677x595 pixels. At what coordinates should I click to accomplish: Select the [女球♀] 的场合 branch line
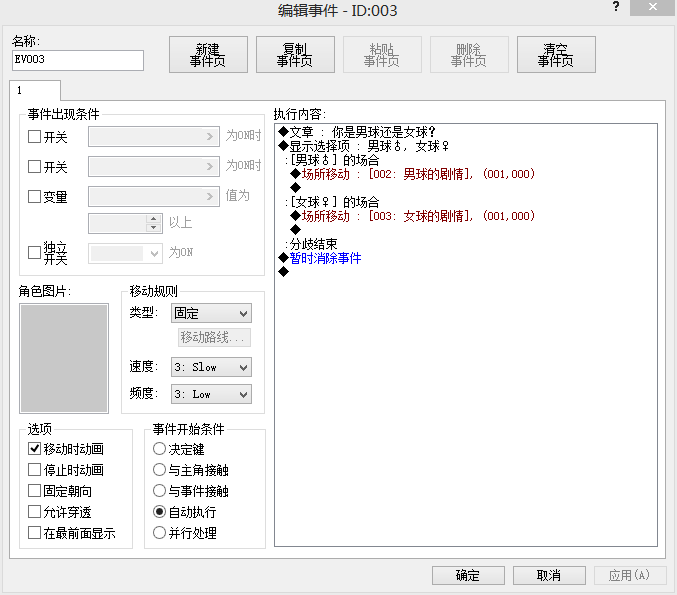pyautogui.click(x=332, y=202)
